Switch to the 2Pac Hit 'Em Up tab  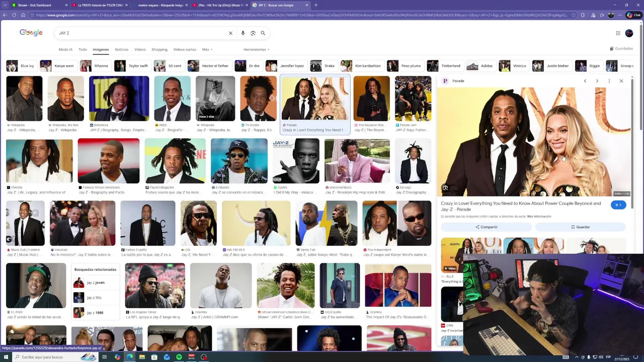click(220, 5)
